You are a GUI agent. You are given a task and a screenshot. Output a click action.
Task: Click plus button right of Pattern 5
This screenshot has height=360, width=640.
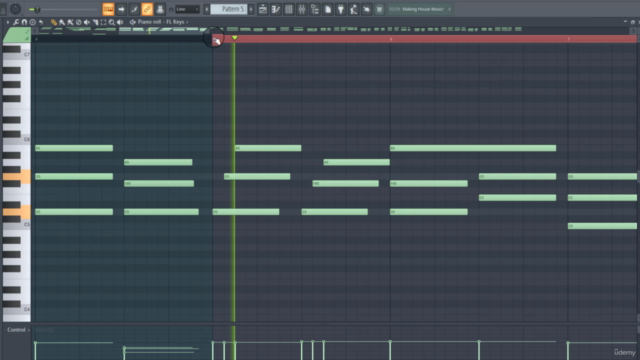[251, 9]
